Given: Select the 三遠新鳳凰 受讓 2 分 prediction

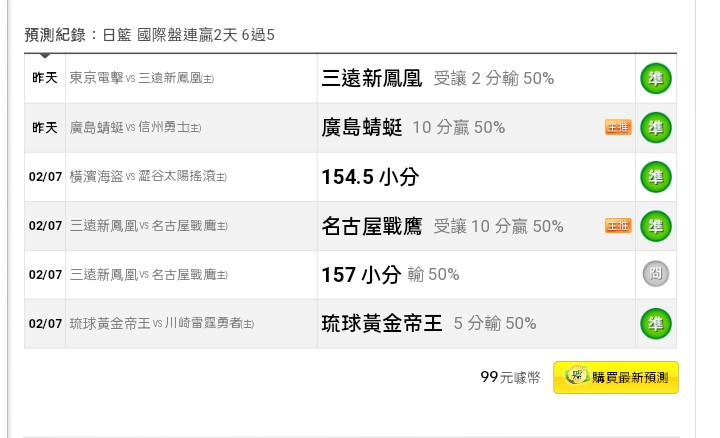Looking at the screenshot, I should coord(438,78).
